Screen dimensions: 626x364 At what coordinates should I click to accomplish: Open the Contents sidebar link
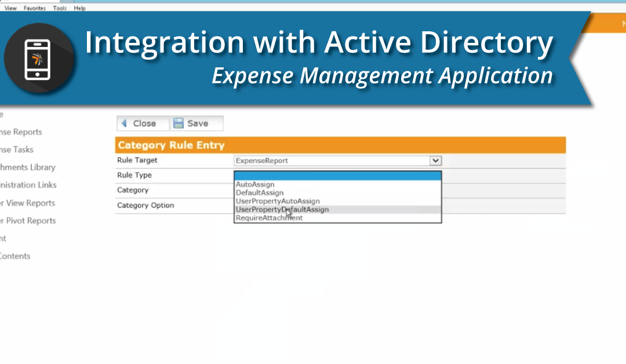click(x=14, y=256)
